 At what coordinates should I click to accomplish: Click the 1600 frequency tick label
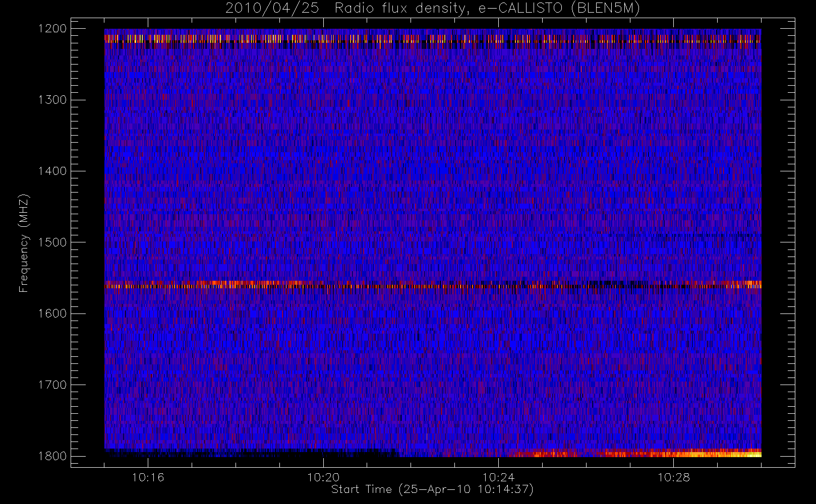[52, 313]
